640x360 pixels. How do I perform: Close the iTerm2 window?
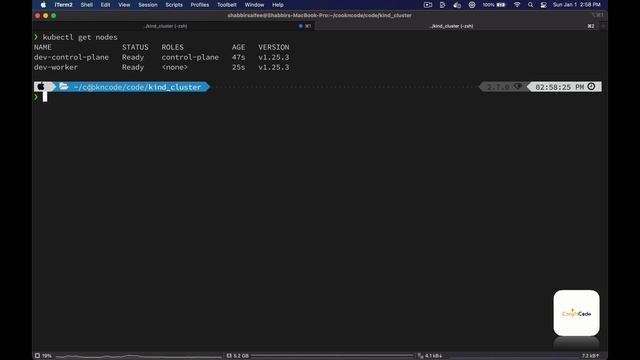point(38,16)
